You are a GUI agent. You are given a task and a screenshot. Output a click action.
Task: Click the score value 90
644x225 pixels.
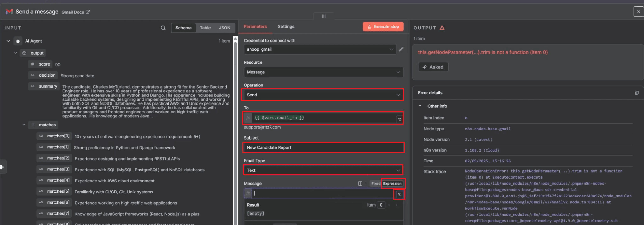(58, 65)
